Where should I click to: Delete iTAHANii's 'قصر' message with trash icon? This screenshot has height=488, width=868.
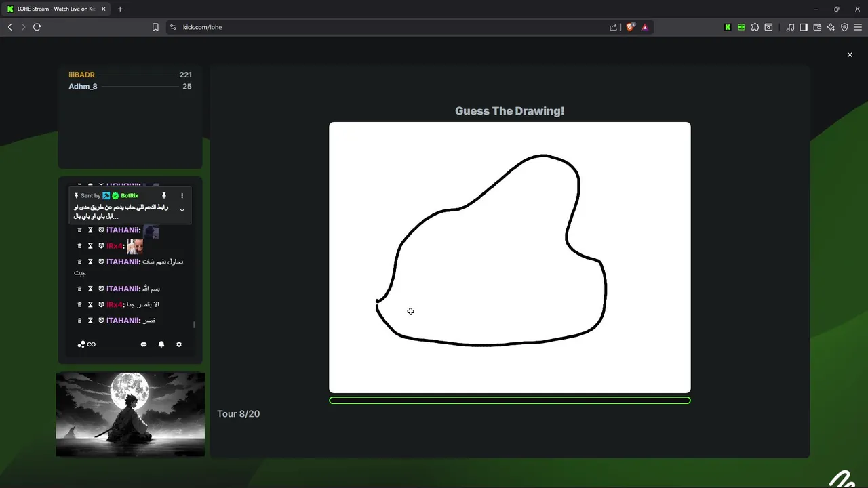pyautogui.click(x=79, y=321)
